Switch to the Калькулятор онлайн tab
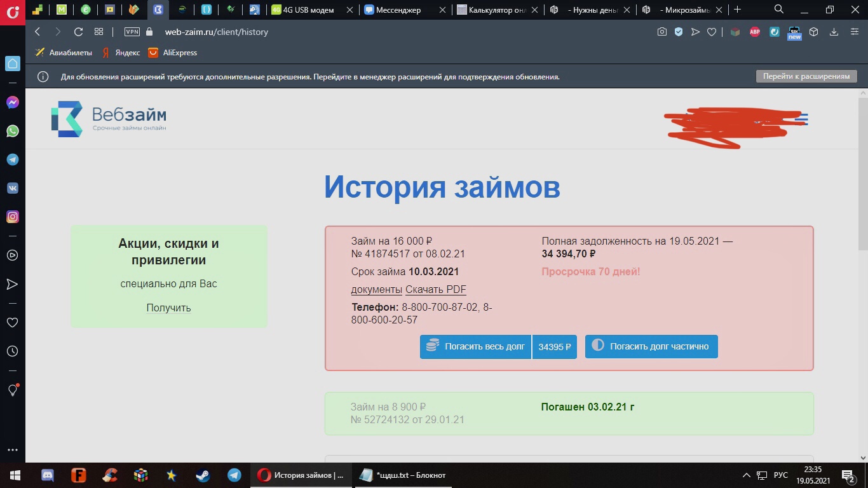This screenshot has width=868, height=488. click(x=498, y=10)
